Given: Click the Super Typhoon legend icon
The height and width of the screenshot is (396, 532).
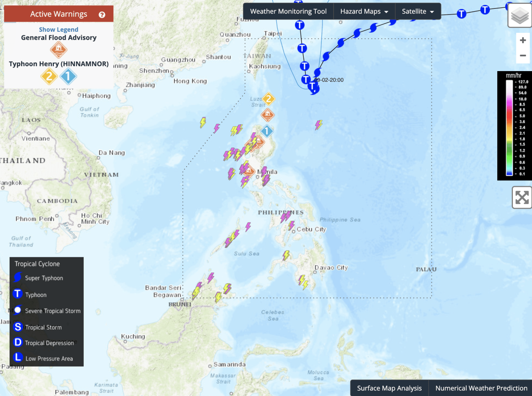Looking at the screenshot, I should coord(18,278).
